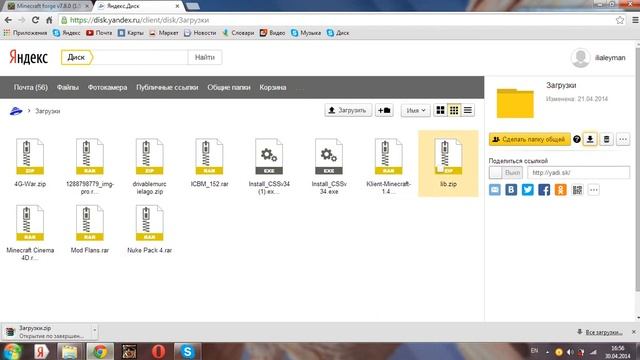Select the Install_CSSv34.exe file

329,166
